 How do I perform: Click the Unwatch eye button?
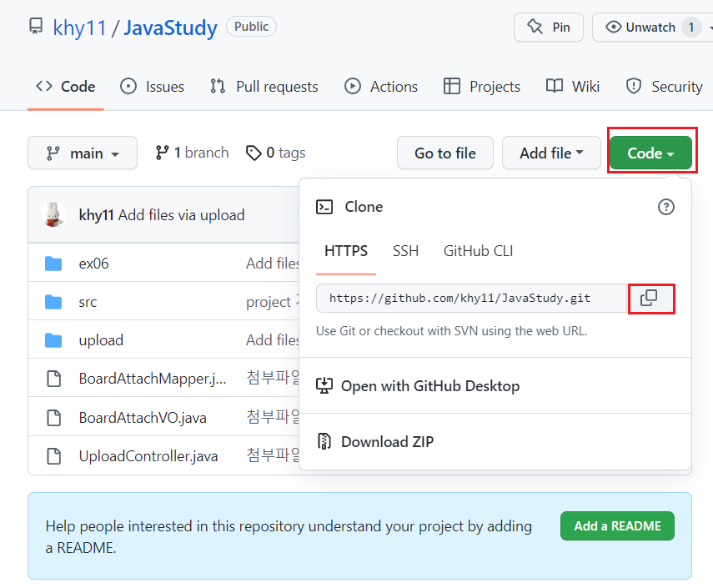(640, 28)
